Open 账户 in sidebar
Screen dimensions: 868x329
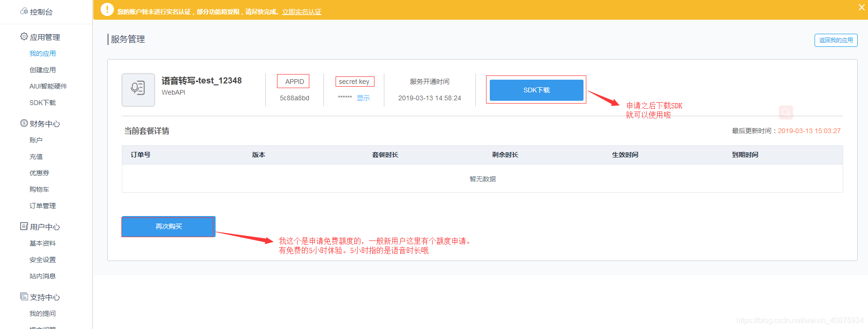(x=36, y=140)
